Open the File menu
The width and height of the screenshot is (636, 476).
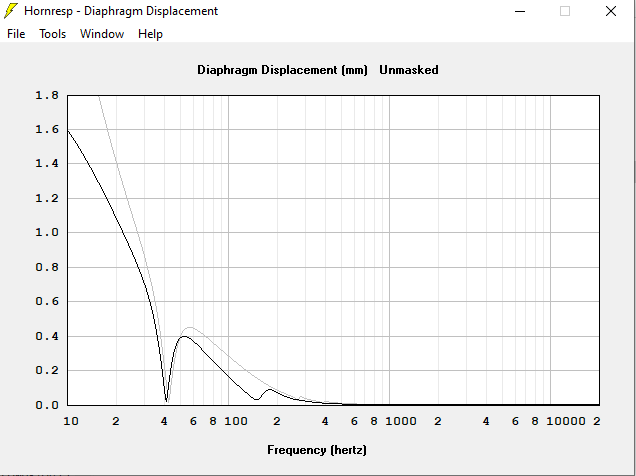click(x=16, y=34)
